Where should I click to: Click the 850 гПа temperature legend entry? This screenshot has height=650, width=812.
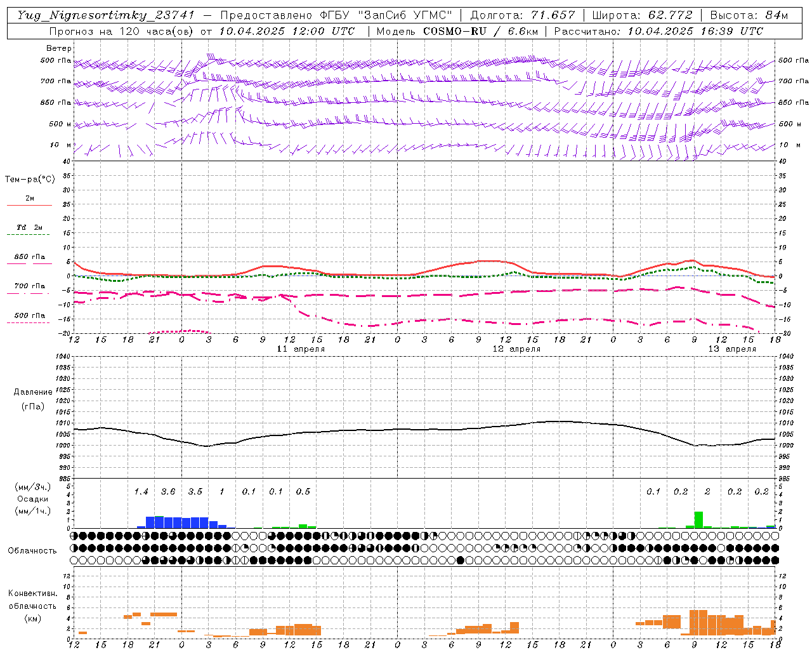(x=29, y=256)
